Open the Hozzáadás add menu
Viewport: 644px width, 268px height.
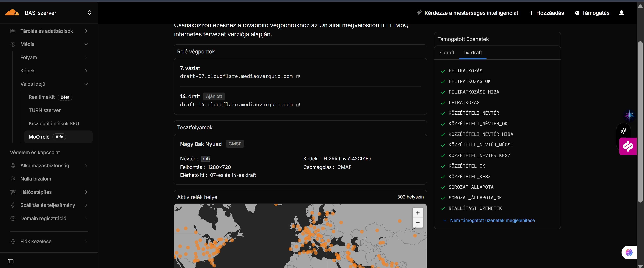[x=547, y=13]
